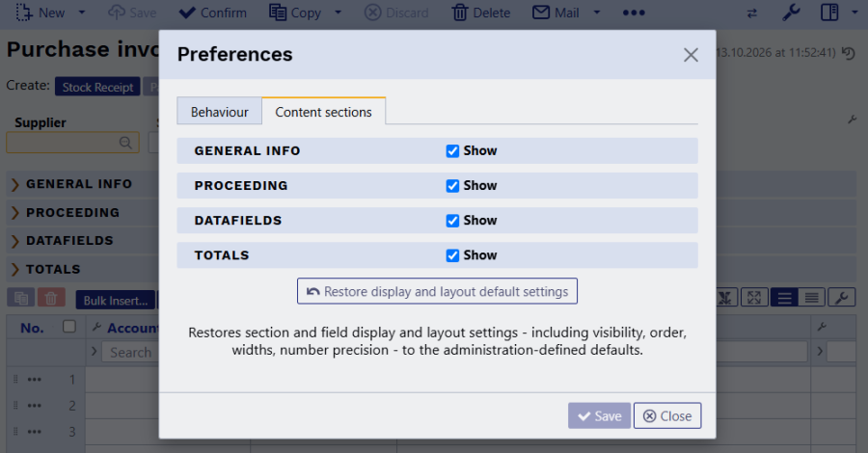Click the red delete rows icon above the table
This screenshot has width=868, height=453.
click(51, 298)
